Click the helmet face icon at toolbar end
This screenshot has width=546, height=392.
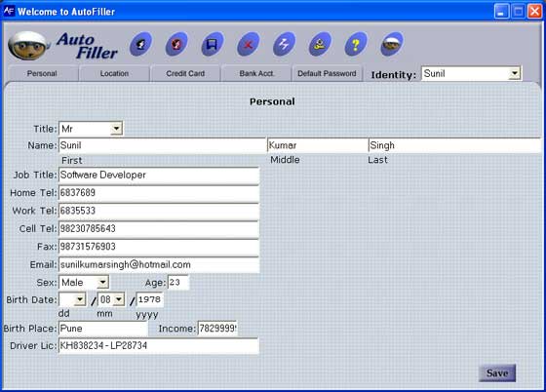[x=392, y=44]
